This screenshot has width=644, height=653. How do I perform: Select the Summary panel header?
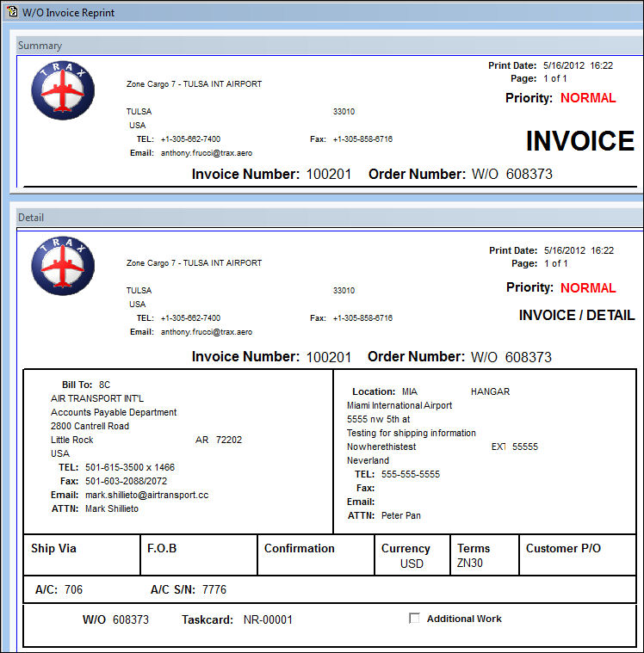[329, 46]
